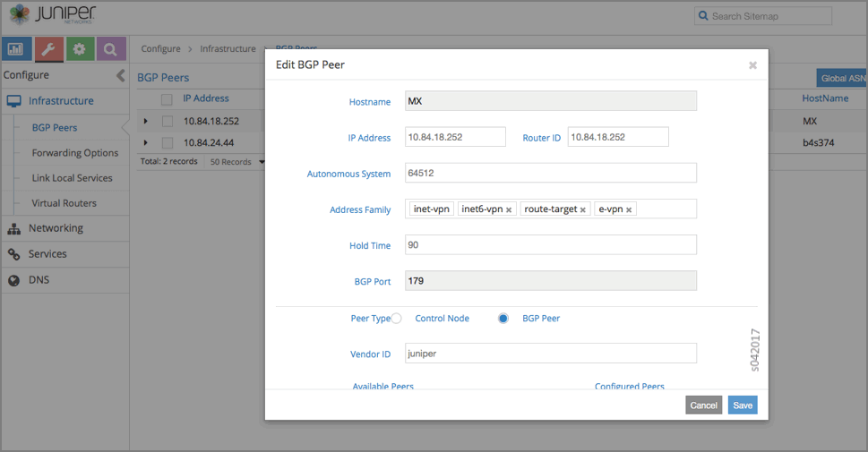Screen dimensions: 868x452
Task: Open the Monitor dashboard icon
Action: tap(17, 50)
